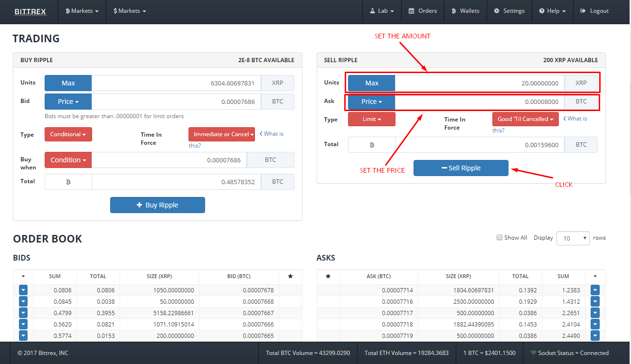The width and height of the screenshot is (631, 364).
Task: Click arrow button on ask row 0.00007718
Action: [x=595, y=324]
